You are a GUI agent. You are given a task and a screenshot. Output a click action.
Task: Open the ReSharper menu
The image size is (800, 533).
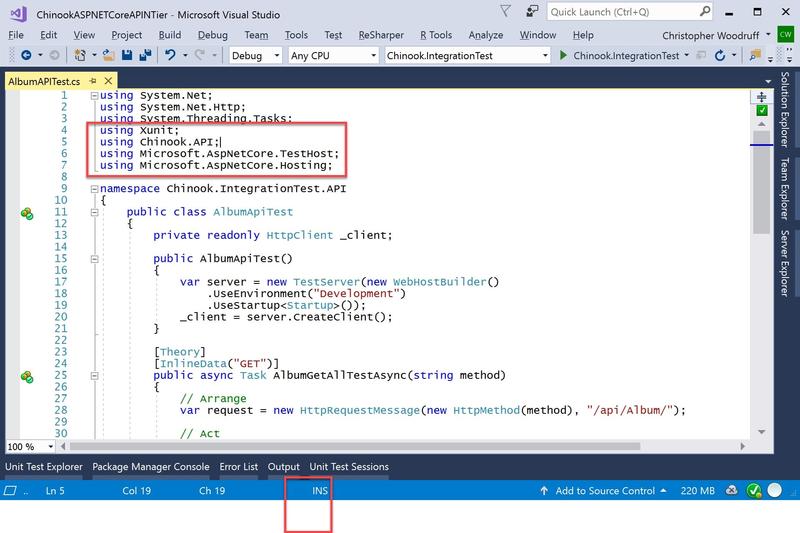tap(381, 35)
